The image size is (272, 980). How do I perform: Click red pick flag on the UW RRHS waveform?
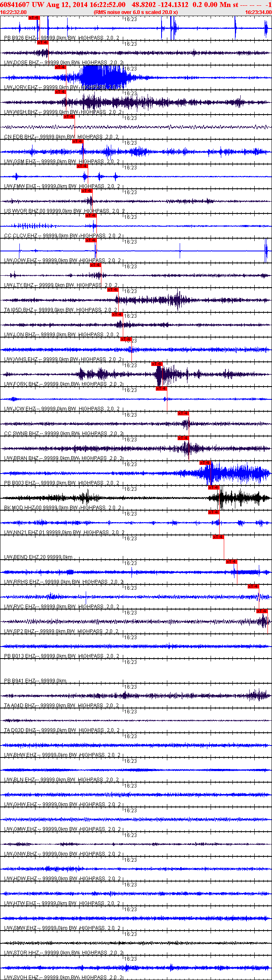tap(231, 562)
